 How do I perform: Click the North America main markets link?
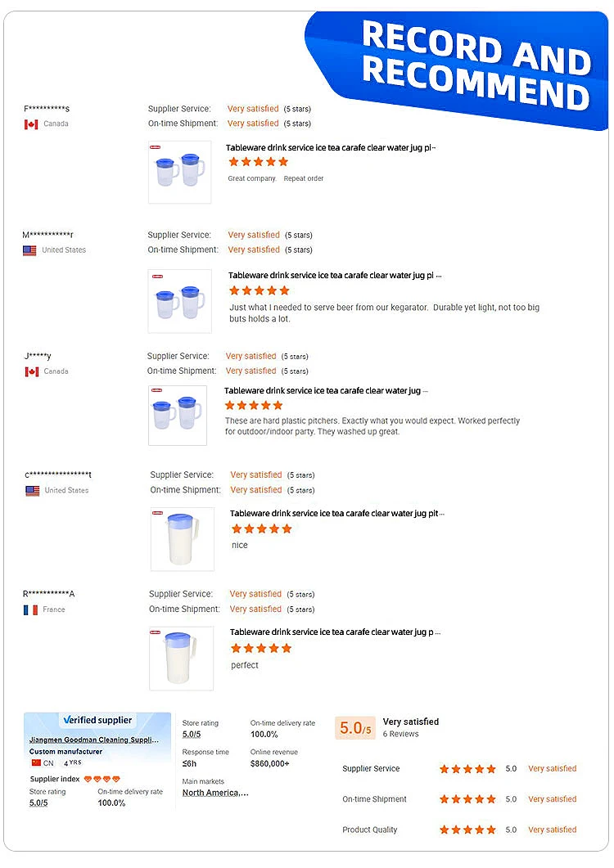click(215, 793)
